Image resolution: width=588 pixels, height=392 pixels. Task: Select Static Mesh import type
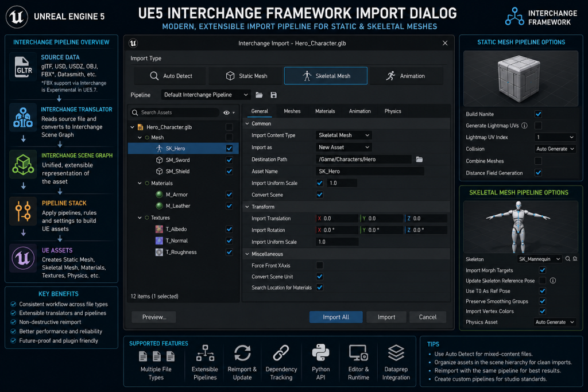point(246,76)
